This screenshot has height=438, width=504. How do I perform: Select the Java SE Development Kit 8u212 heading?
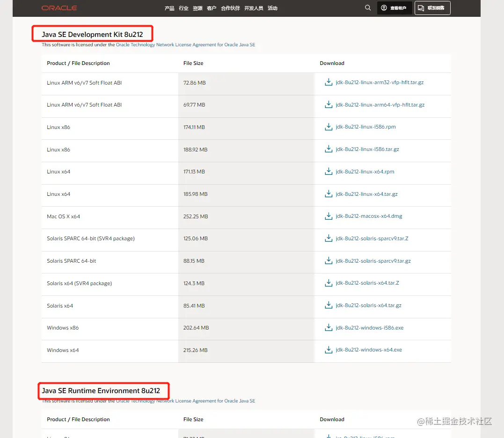(x=92, y=35)
